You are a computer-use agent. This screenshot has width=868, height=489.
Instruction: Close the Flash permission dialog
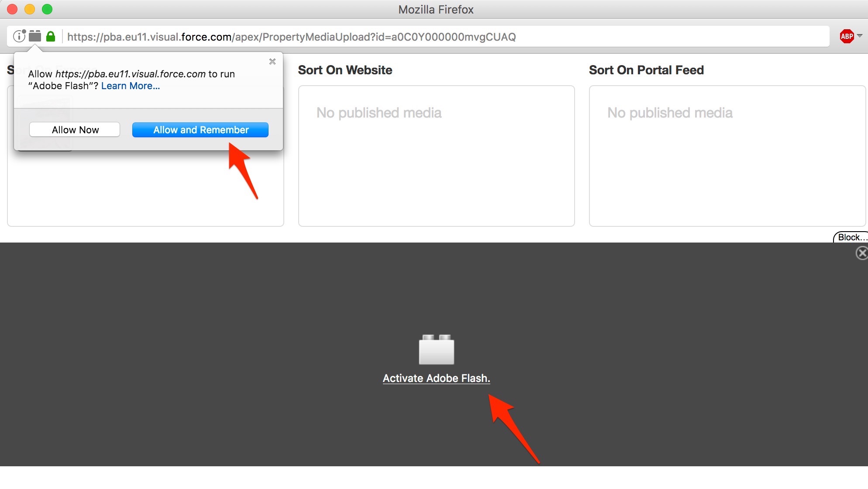coord(272,62)
